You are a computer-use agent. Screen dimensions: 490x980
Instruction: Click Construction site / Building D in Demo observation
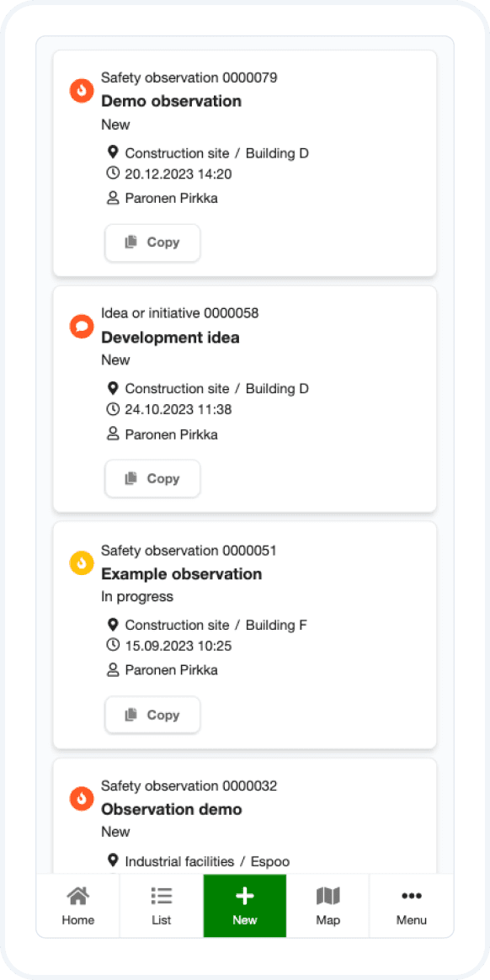(x=217, y=153)
